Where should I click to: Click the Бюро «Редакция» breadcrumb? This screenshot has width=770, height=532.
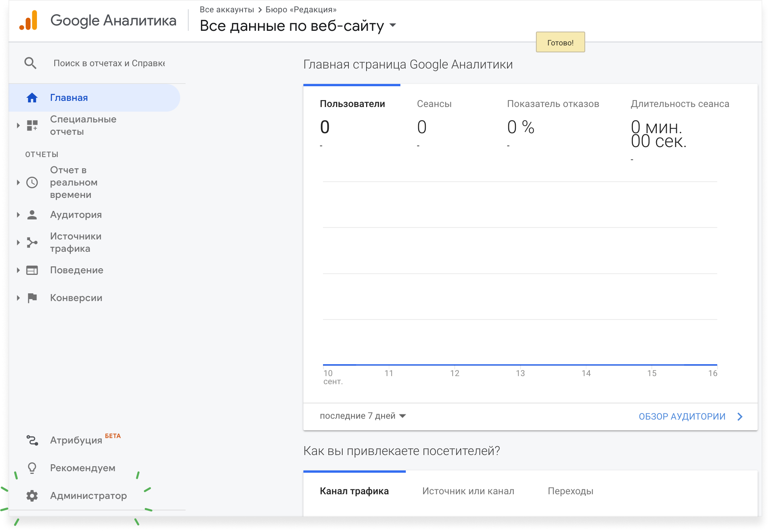pyautogui.click(x=301, y=10)
